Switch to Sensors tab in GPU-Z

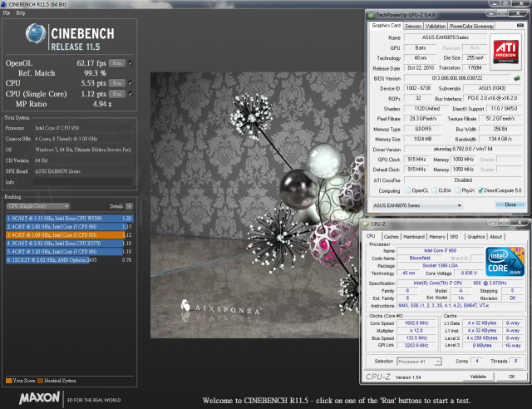tap(413, 26)
